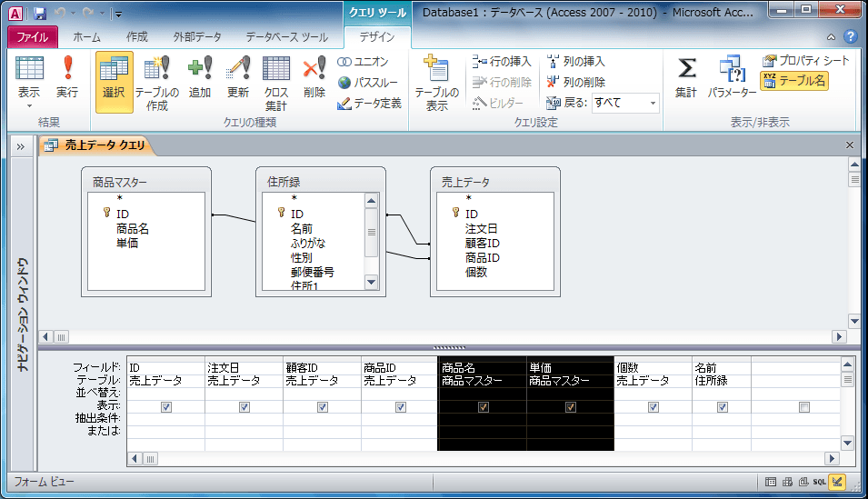Switch to Datasheet view in status bar
Screen dimensions: 868x499
tap(771, 482)
